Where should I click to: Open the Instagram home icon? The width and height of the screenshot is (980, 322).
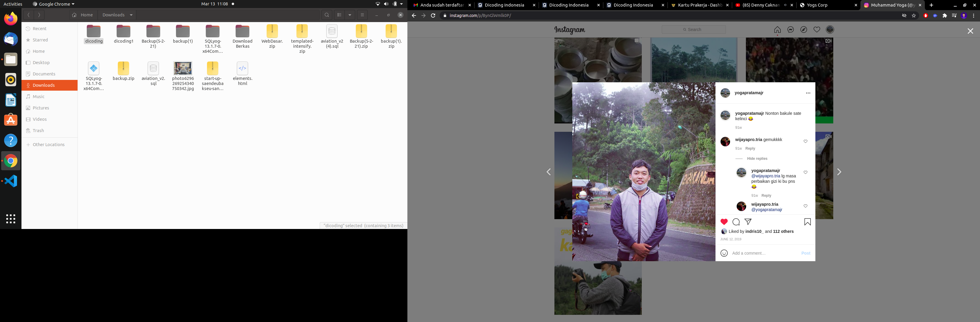(777, 30)
